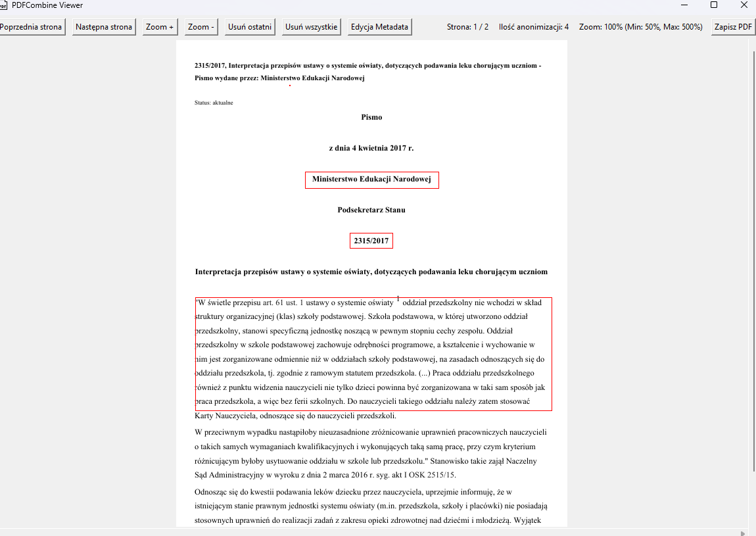Save the document with Zapisz PDF
The image size is (756, 536).
coord(733,27)
